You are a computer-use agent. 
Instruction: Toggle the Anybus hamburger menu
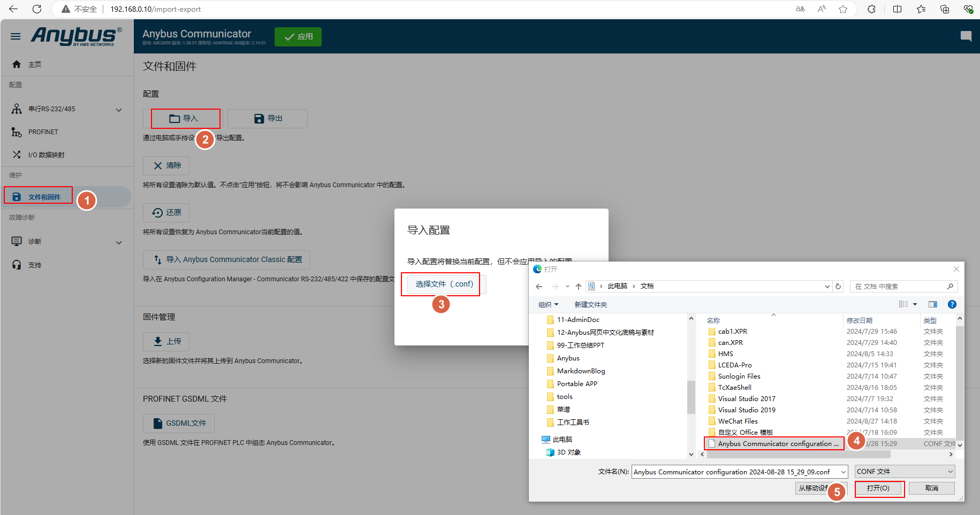(x=16, y=36)
